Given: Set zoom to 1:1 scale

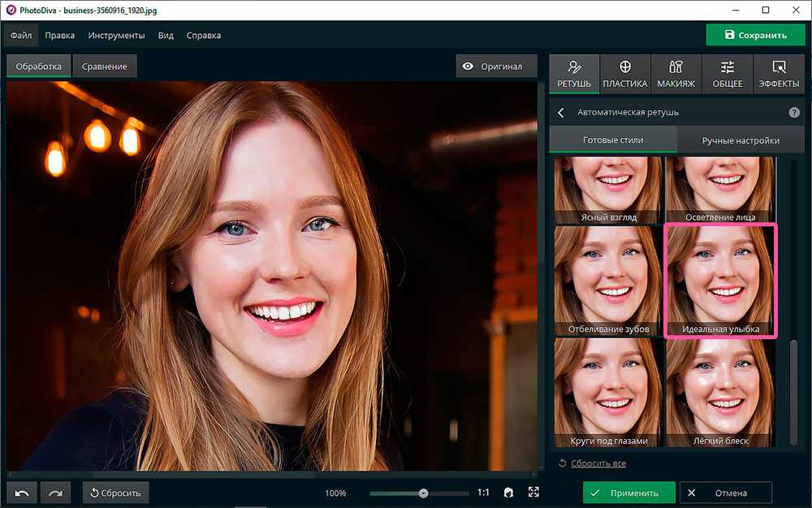Looking at the screenshot, I should point(483,493).
